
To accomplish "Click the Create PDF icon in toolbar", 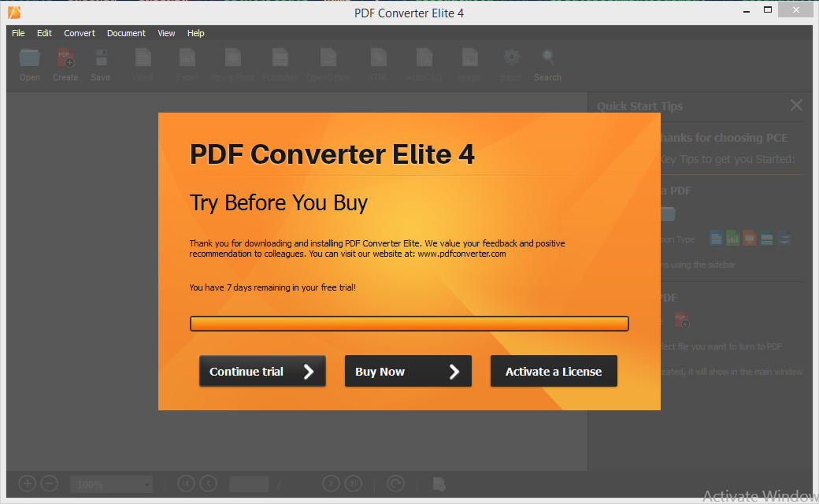I will click(65, 58).
